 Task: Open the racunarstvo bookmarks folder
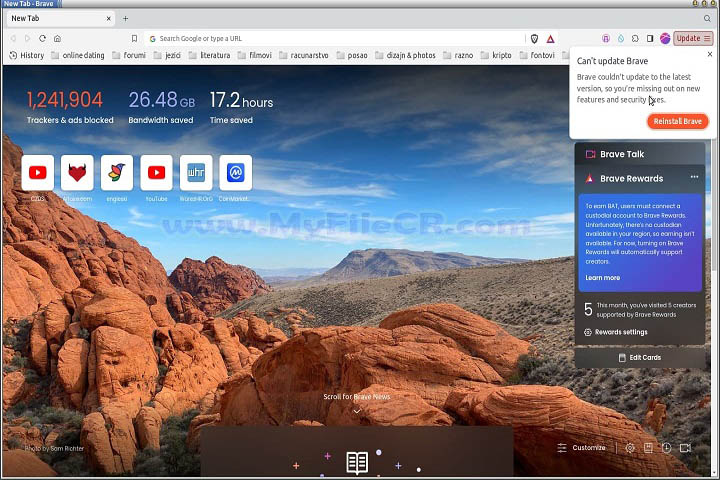click(304, 55)
